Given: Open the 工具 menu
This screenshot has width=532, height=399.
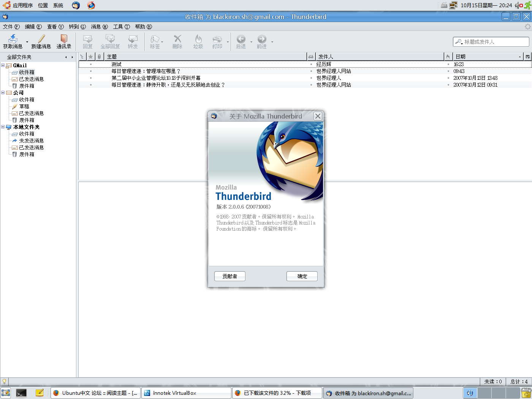Looking at the screenshot, I should click(121, 27).
